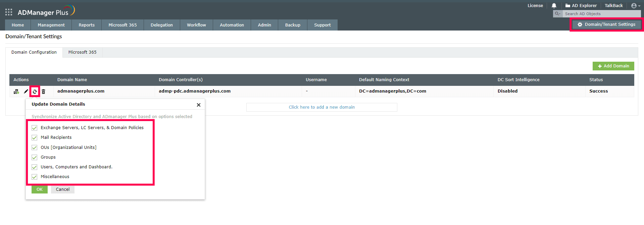The width and height of the screenshot is (644, 225).
Task: Click the Disabled DC Sort Intelligence value
Action: click(x=507, y=91)
